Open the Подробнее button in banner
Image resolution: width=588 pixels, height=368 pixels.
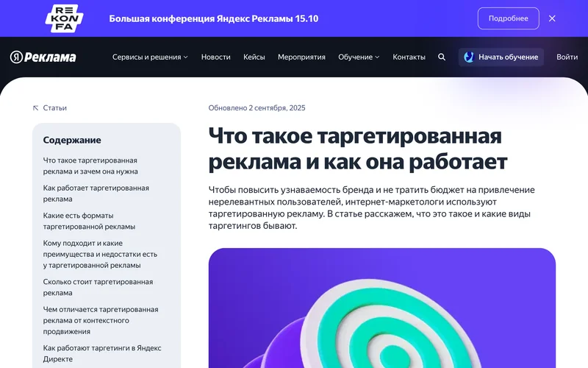[x=508, y=18]
